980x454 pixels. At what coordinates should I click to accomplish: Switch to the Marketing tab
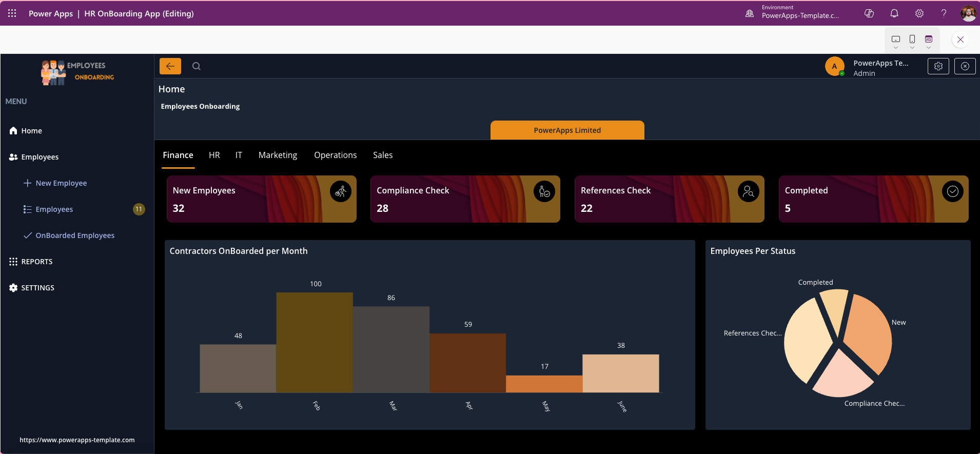(x=278, y=155)
